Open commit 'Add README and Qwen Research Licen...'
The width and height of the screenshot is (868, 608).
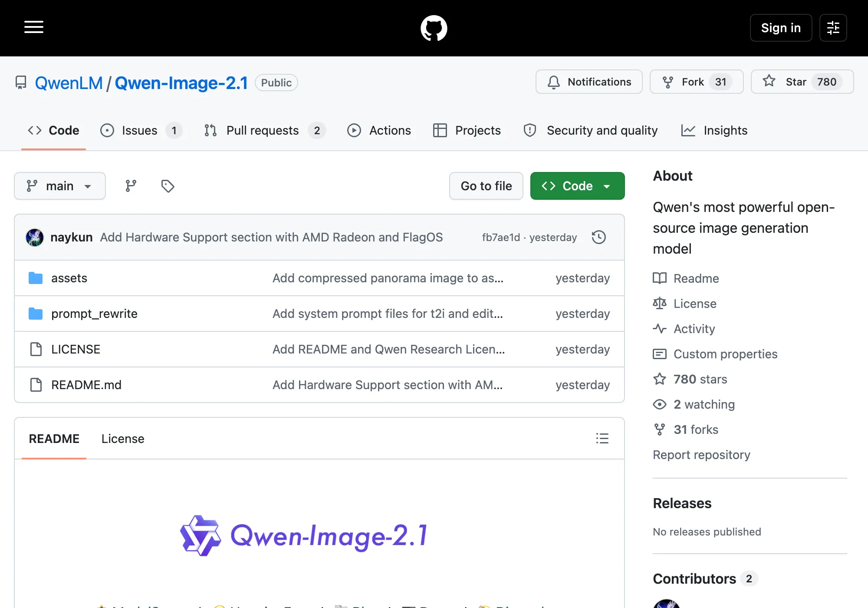point(388,349)
